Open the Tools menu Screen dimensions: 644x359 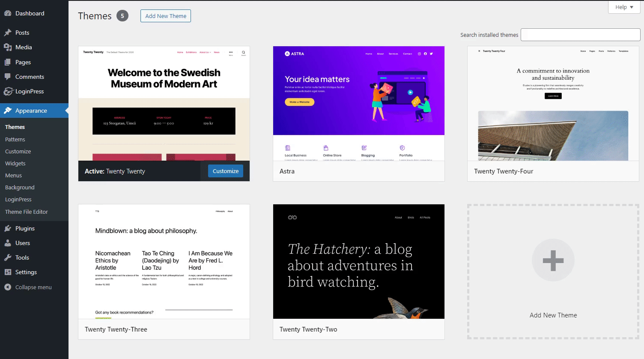pos(34,257)
